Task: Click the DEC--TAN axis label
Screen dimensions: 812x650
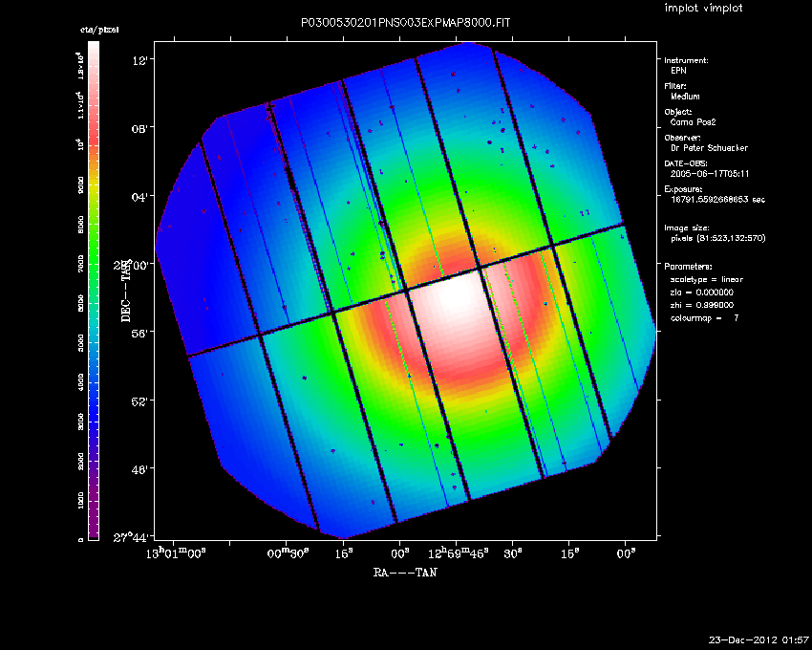Action: click(127, 292)
